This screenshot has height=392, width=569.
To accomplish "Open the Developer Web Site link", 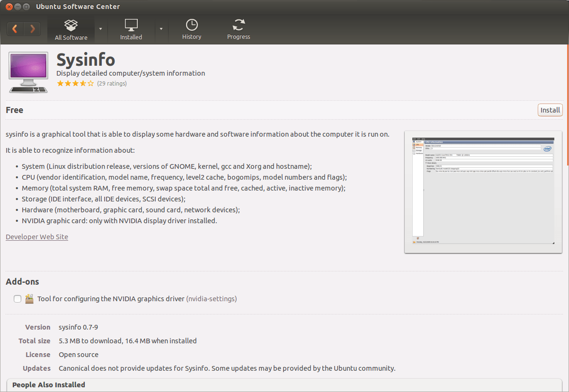I will pos(37,237).
